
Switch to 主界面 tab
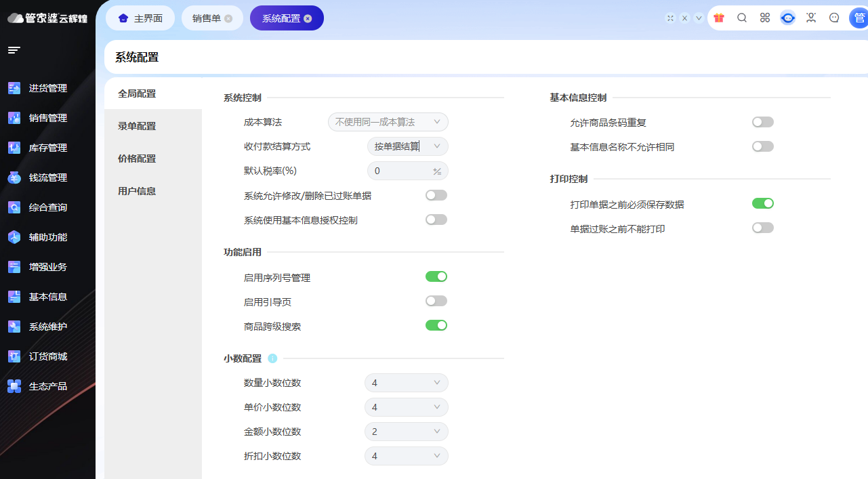point(140,18)
